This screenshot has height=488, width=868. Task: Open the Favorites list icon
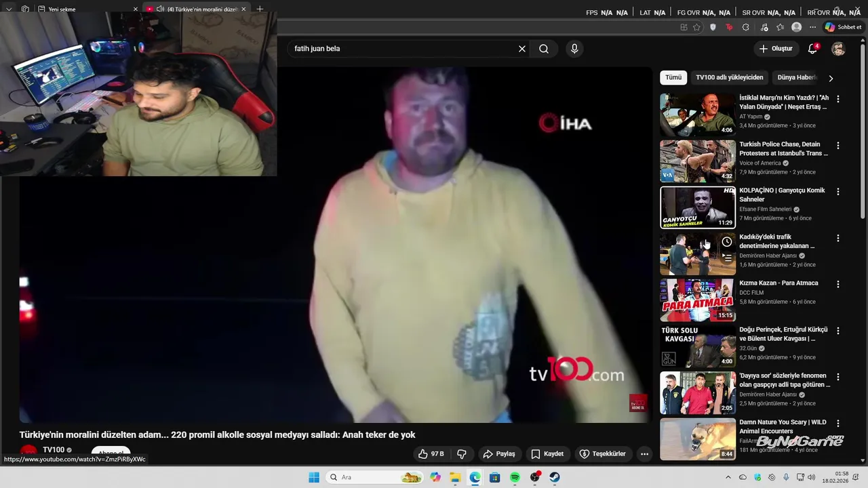[781, 27]
